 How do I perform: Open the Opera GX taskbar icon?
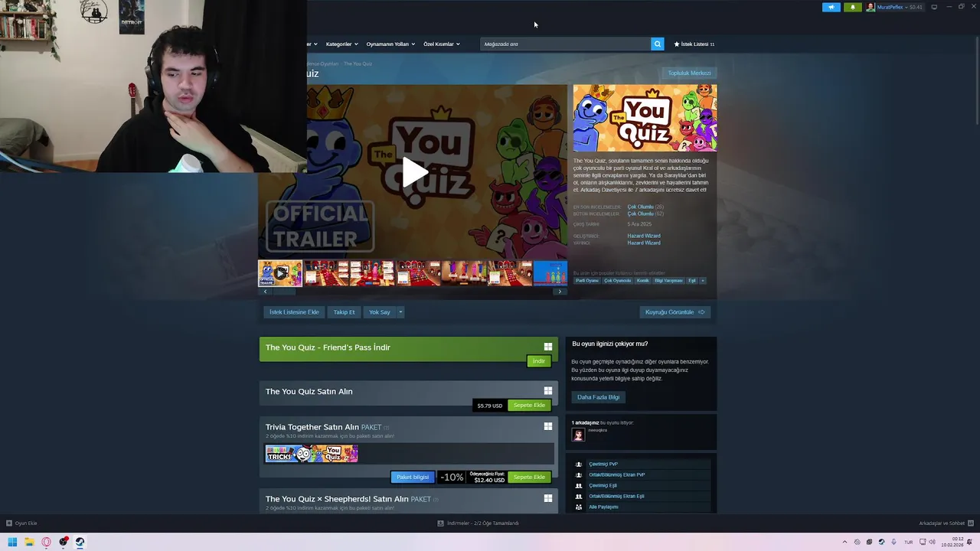46,543
